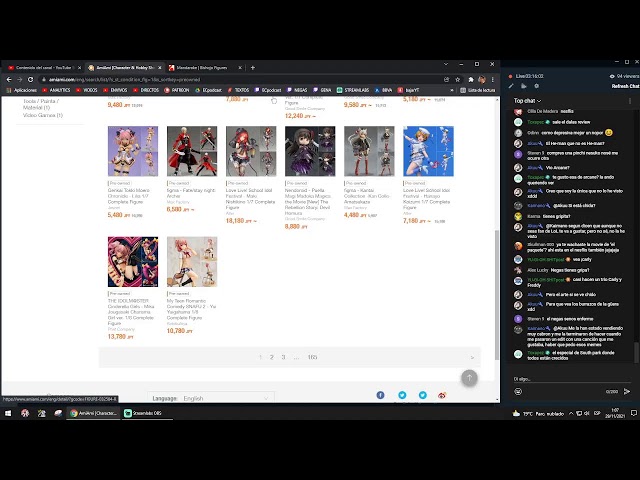Viewport: 640px width, 480px height.
Task: Click the emoji button in chat input
Action: point(518,391)
